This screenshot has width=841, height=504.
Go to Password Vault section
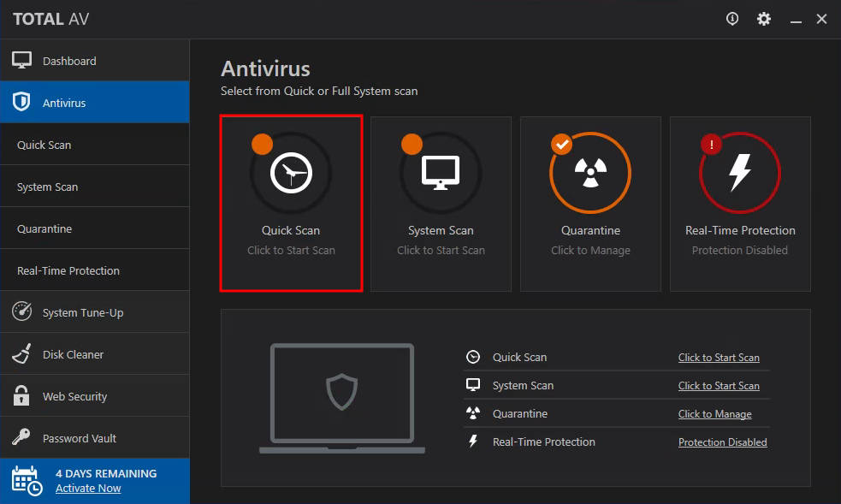95,437
